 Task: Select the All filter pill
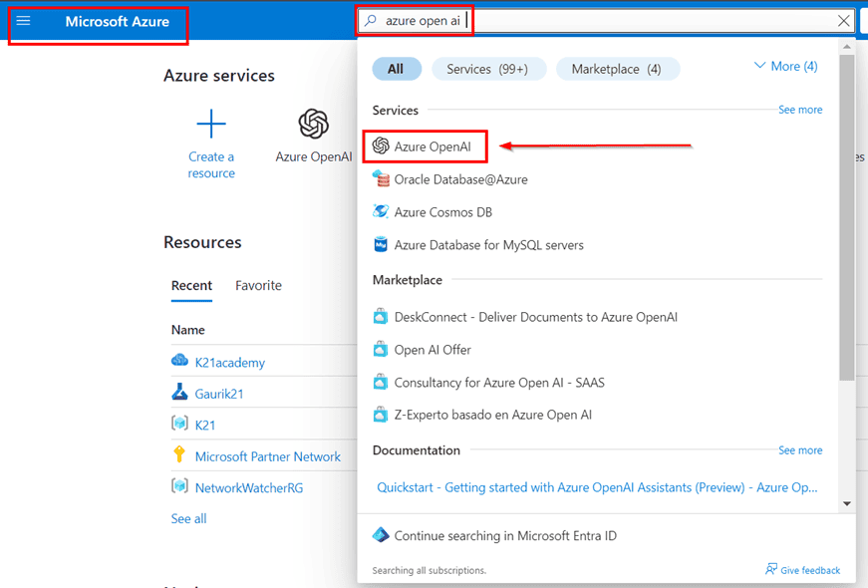tap(396, 69)
